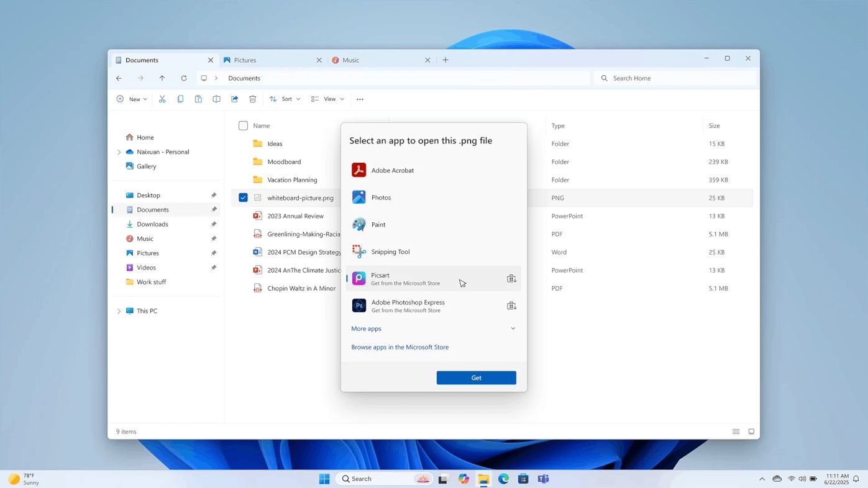This screenshot has width=868, height=488.
Task: Click in the Search Home field
Action: [x=675, y=78]
